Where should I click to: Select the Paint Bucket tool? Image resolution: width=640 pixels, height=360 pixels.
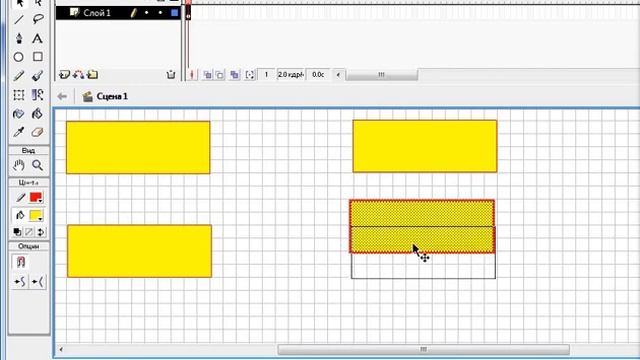point(38,113)
